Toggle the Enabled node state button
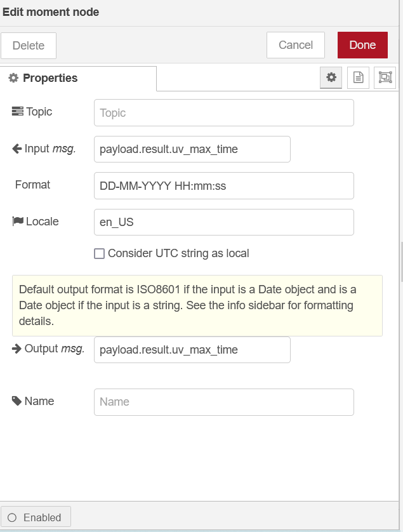403x532 pixels. point(36,517)
